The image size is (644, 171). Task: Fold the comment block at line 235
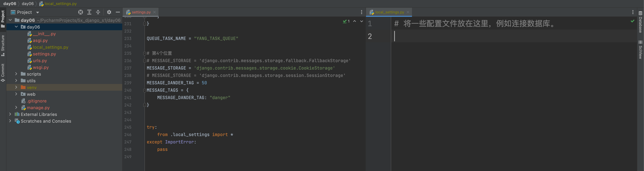(x=145, y=53)
